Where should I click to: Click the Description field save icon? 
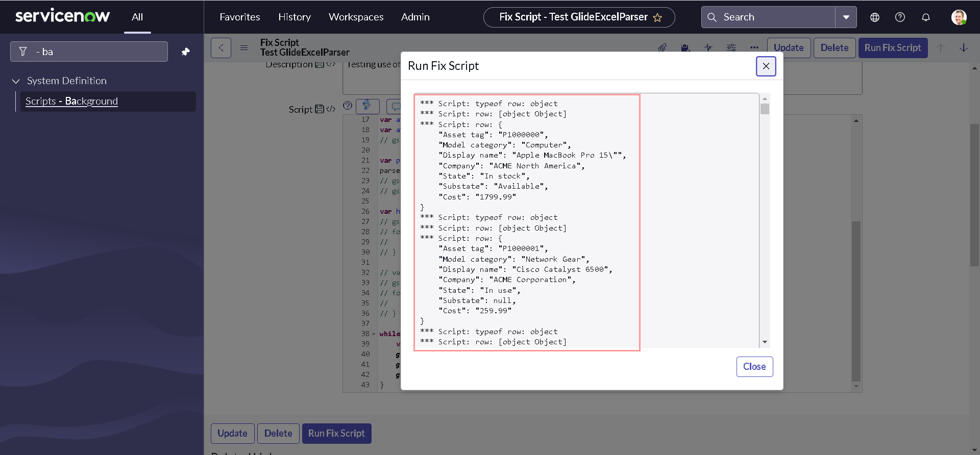click(320, 65)
